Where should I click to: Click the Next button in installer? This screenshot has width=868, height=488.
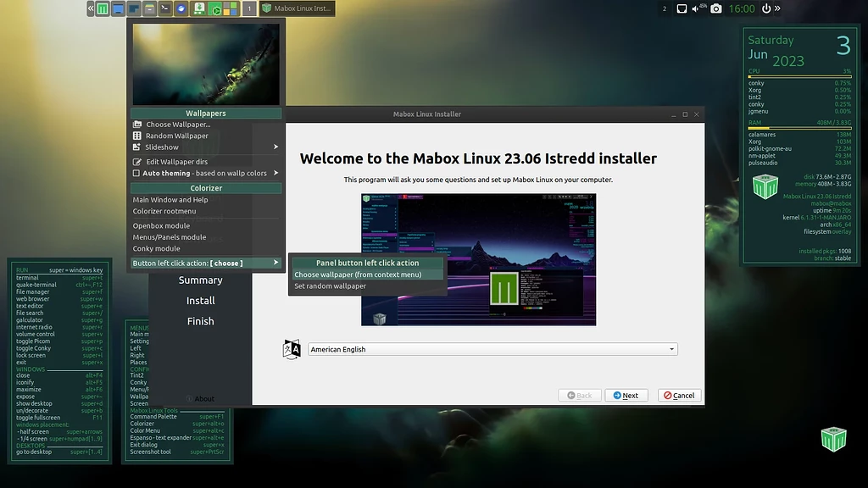[x=626, y=396]
